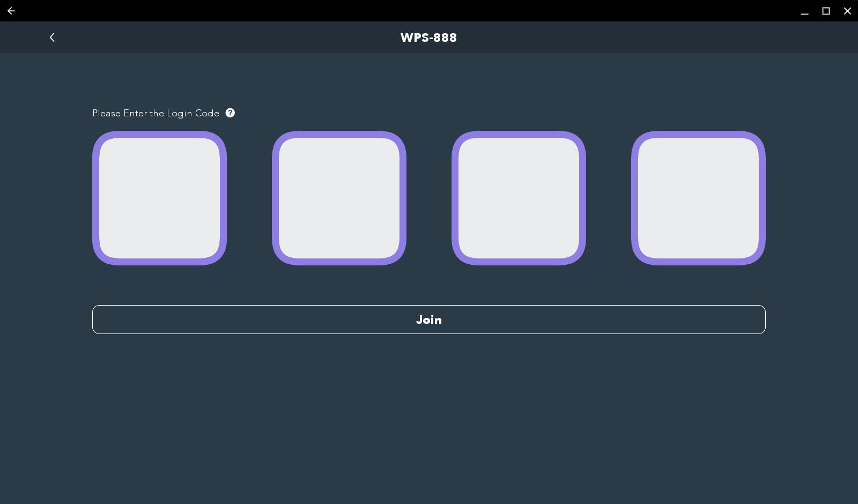Click the third login code box
The image size is (858, 504).
[x=519, y=198]
